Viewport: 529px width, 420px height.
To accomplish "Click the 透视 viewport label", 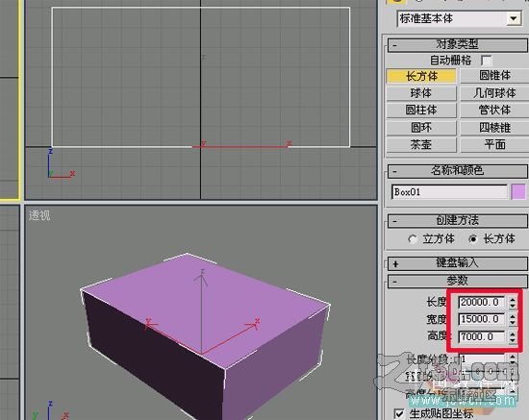I will coord(39,215).
